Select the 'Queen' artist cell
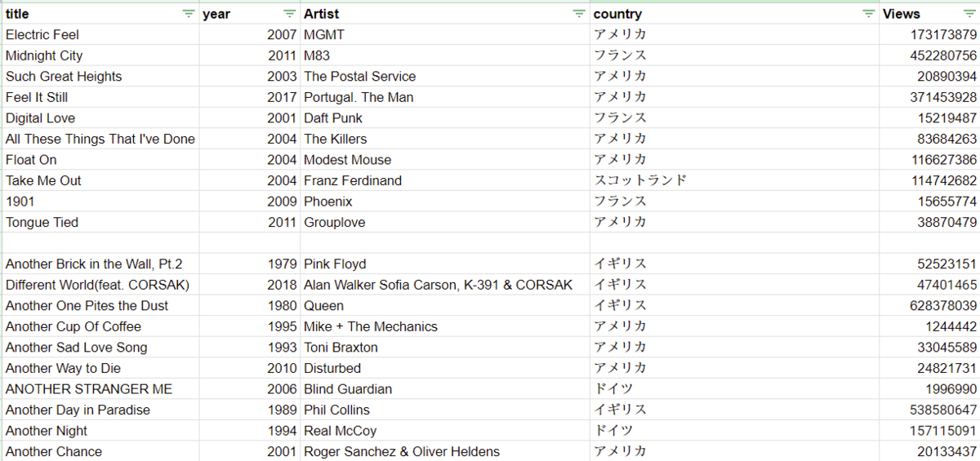980x461 pixels. 445,305
